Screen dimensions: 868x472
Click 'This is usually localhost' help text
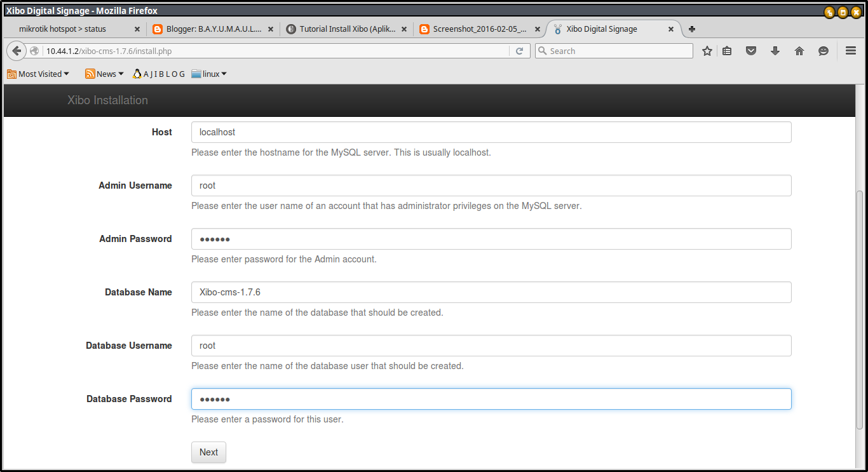click(442, 152)
